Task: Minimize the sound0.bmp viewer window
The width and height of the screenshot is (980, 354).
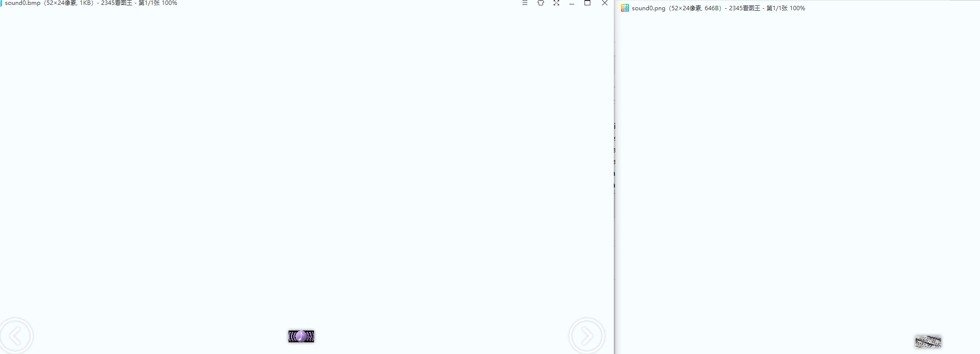Action: click(x=572, y=3)
